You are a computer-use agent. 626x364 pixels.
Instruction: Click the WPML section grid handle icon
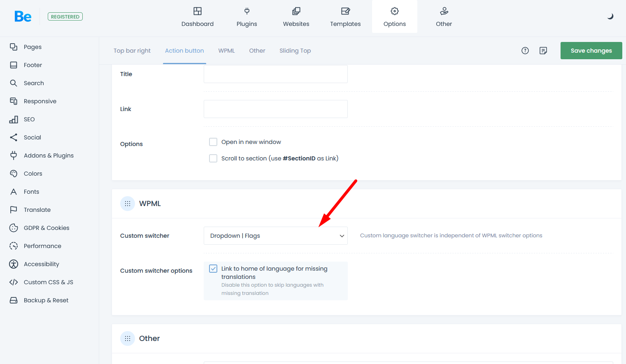click(x=128, y=204)
